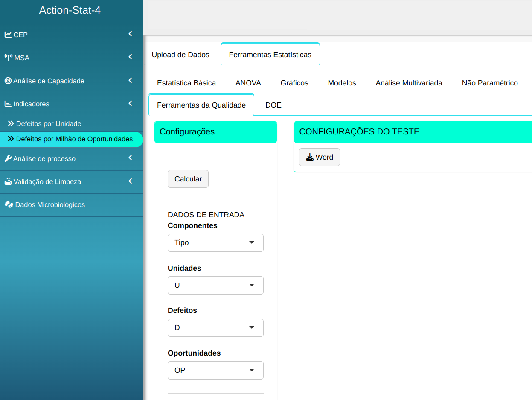
Task: Collapse the Indicadores menu chevron
Action: pos(130,103)
